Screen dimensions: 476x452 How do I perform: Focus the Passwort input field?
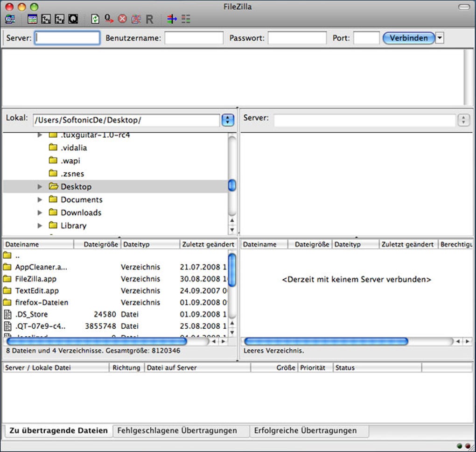pyautogui.click(x=297, y=38)
